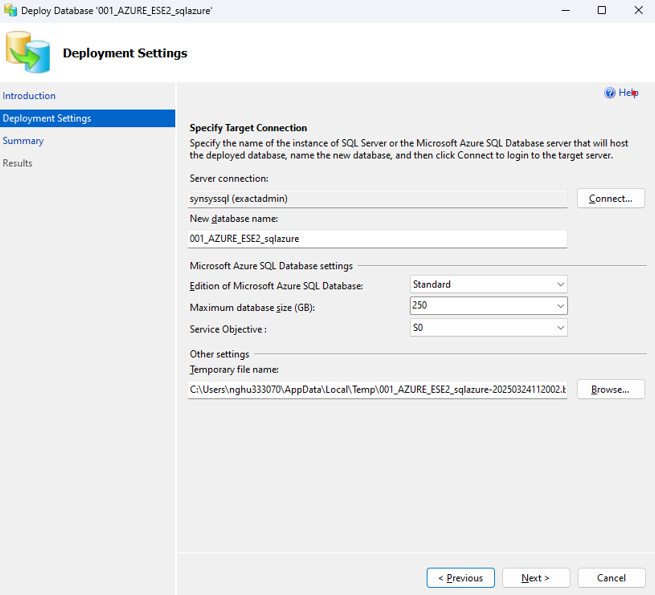655x595 pixels.
Task: Click the Next button
Action: [536, 578]
